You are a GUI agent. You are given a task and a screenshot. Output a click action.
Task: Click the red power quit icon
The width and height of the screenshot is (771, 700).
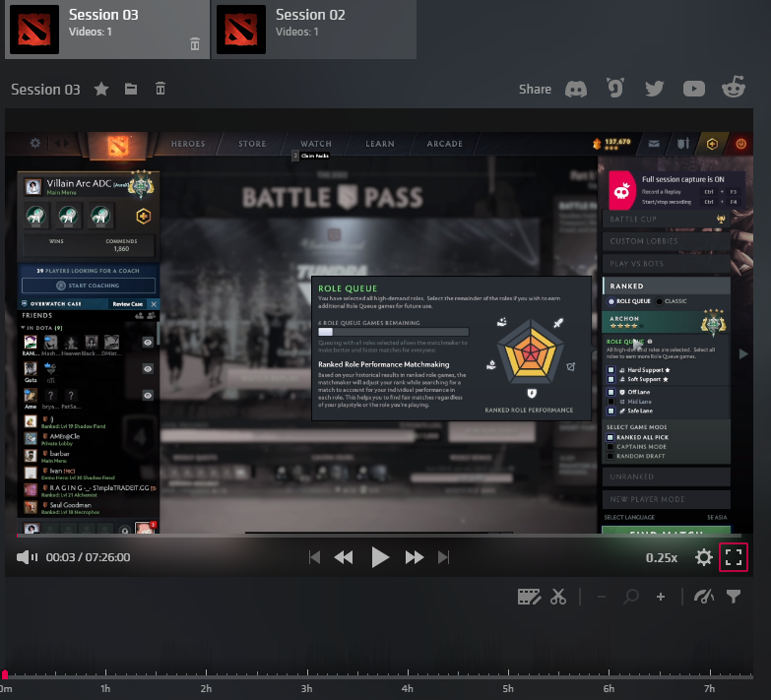point(741,144)
